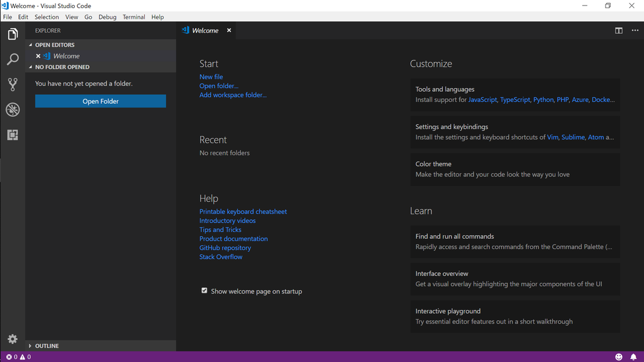Open the Edit menu
This screenshot has width=644, height=362.
[x=23, y=17]
